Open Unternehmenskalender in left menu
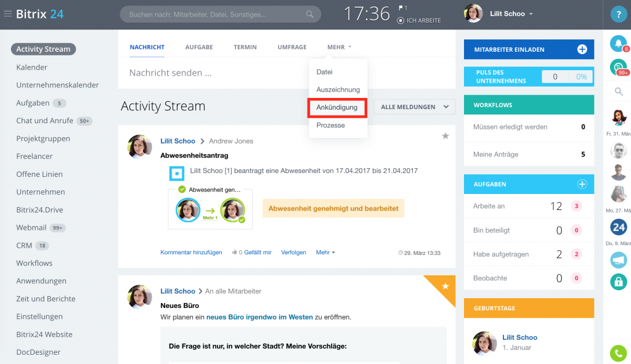Image resolution: width=631 pixels, height=364 pixels. [57, 85]
